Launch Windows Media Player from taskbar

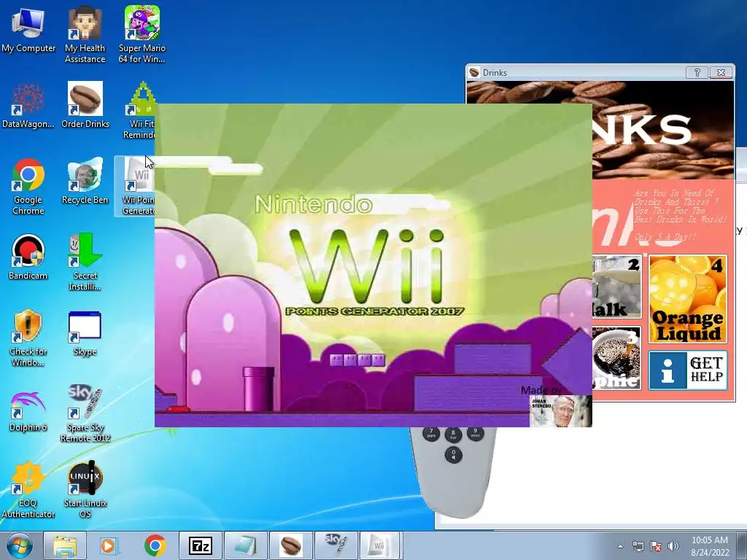109,545
